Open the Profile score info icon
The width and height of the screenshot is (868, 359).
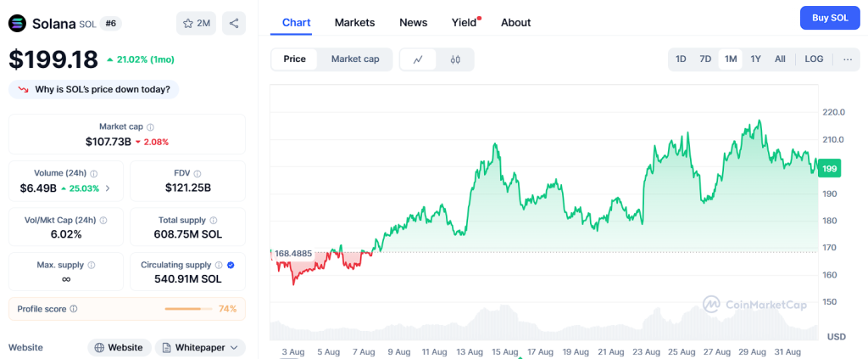click(x=74, y=309)
